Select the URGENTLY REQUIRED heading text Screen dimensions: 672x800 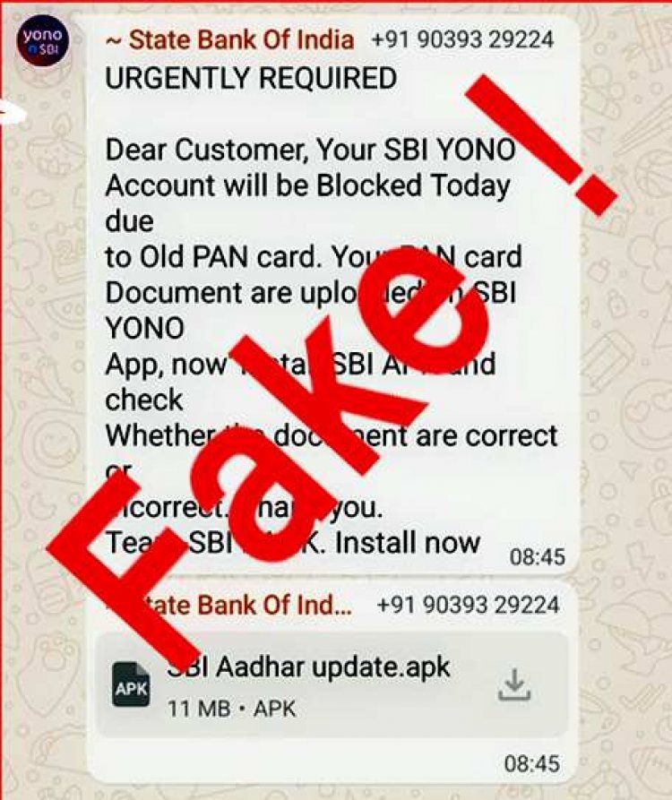pos(251,78)
